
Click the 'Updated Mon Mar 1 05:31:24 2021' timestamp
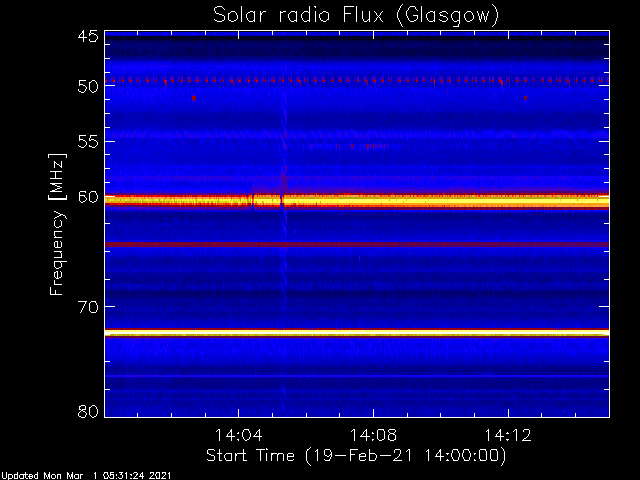pyautogui.click(x=86, y=476)
